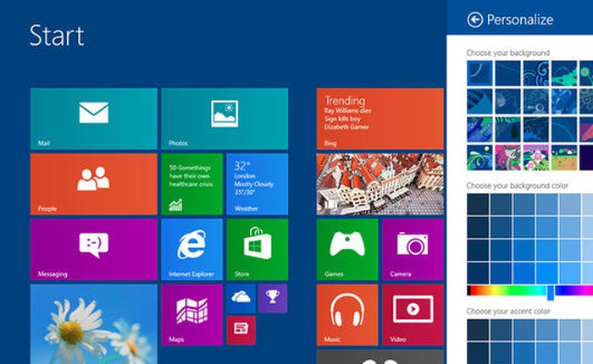
Task: Open the Camera tile
Action: pos(413,250)
